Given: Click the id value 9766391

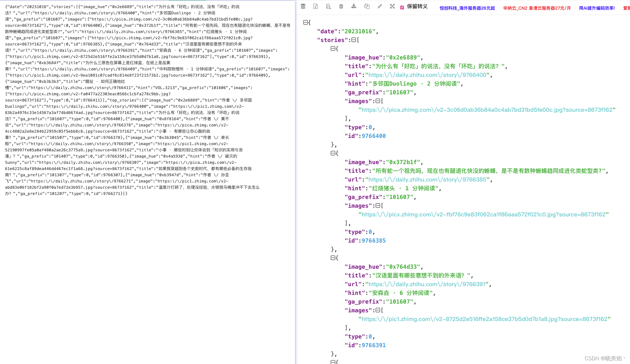Looking at the screenshot, I should [x=374, y=345].
